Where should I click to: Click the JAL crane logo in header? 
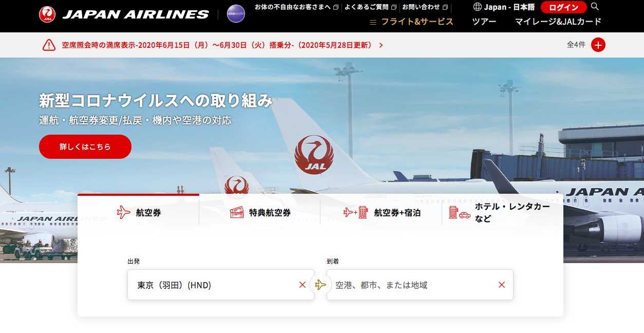click(47, 14)
